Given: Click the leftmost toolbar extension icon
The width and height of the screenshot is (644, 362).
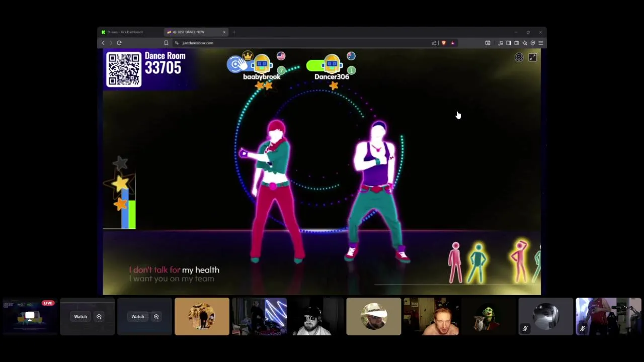Looking at the screenshot, I should (x=488, y=43).
